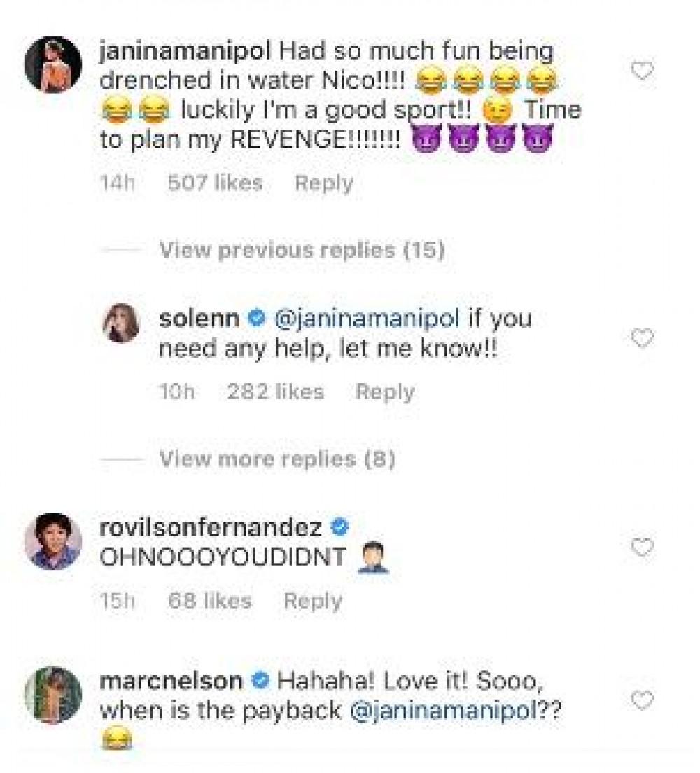Open solenn's profile avatar
The height and width of the screenshot is (773, 700).
click(x=123, y=327)
